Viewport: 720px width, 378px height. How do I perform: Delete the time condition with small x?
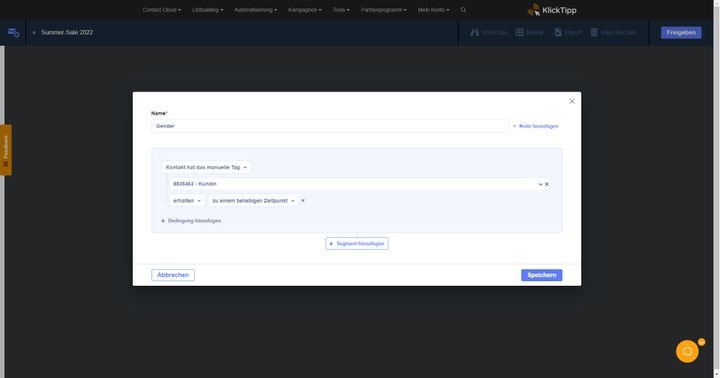(303, 201)
